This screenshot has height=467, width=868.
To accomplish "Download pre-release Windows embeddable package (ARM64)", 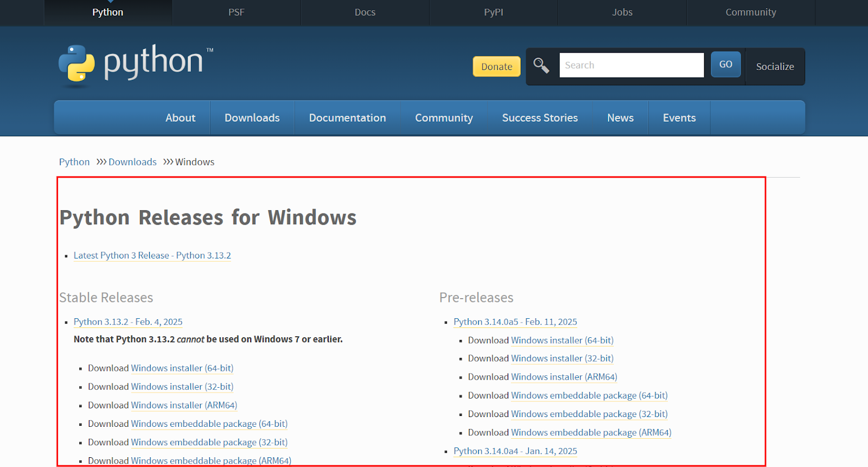I will pyautogui.click(x=591, y=432).
